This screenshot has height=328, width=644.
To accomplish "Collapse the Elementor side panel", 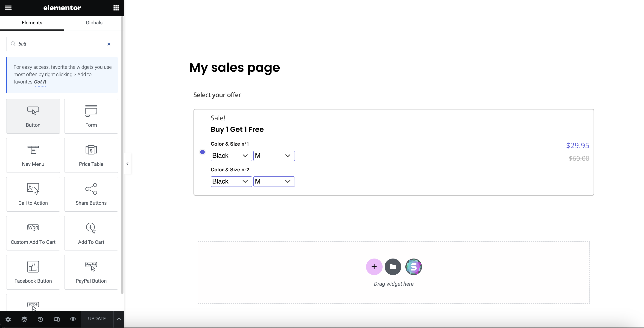I will pos(128,164).
